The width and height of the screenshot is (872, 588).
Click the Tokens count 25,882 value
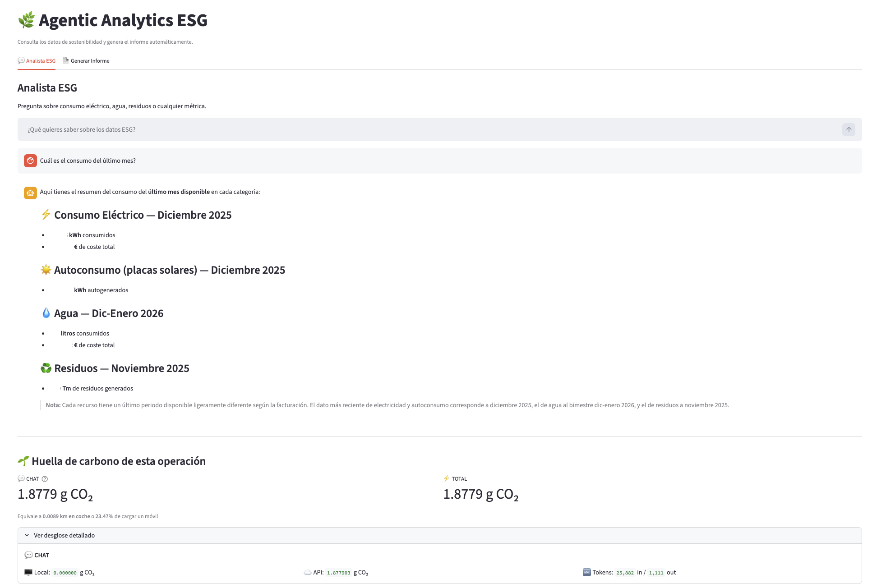625,573
